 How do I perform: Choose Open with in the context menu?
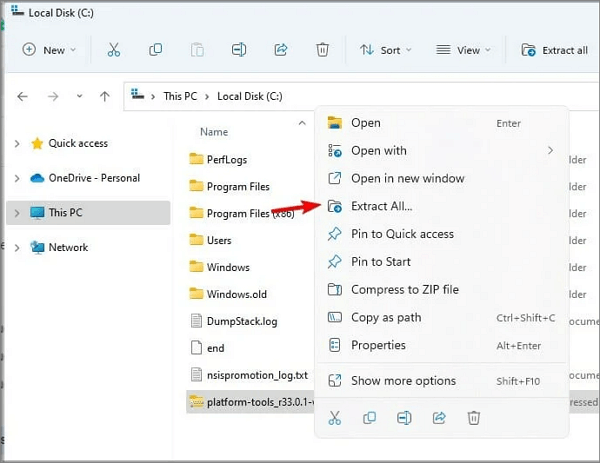pos(441,151)
